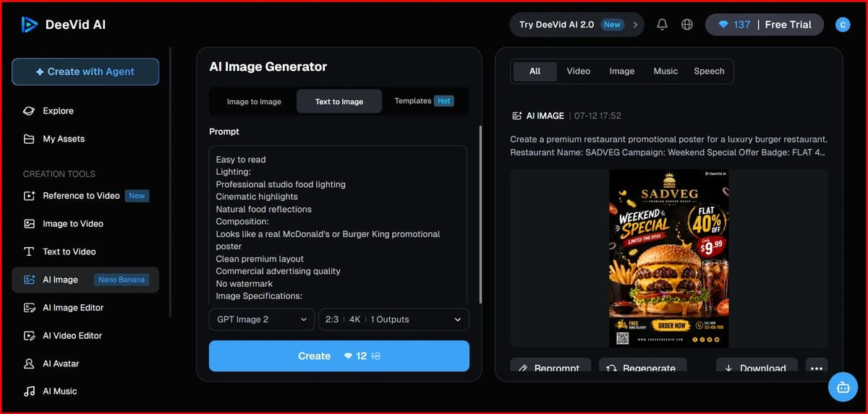Click the Regenerate refresh icon

coord(611,368)
